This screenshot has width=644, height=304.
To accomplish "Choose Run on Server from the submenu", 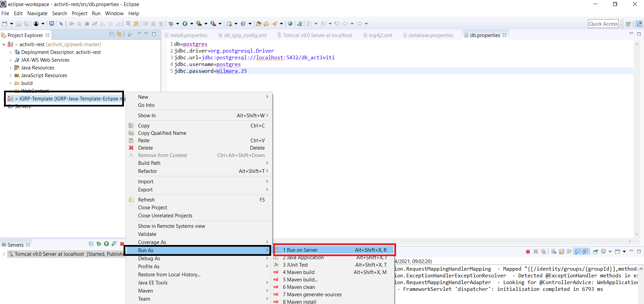I will click(333, 250).
